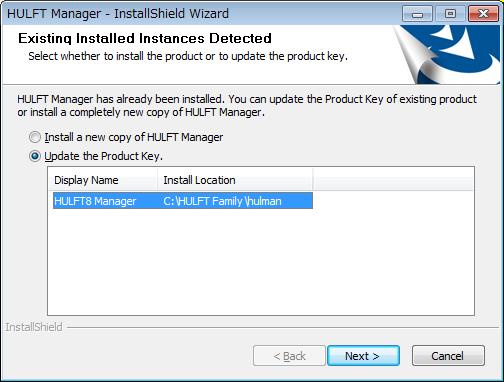Click the Next button
The image size is (504, 382).
[x=363, y=356]
